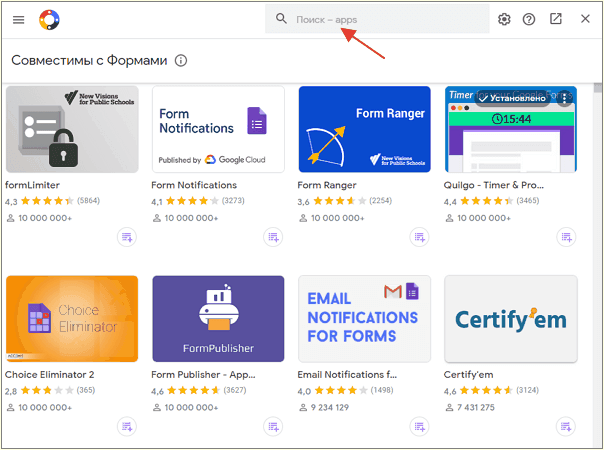604x450 pixels.
Task: Click the install icon under Form Publisher
Action: pyautogui.click(x=273, y=426)
